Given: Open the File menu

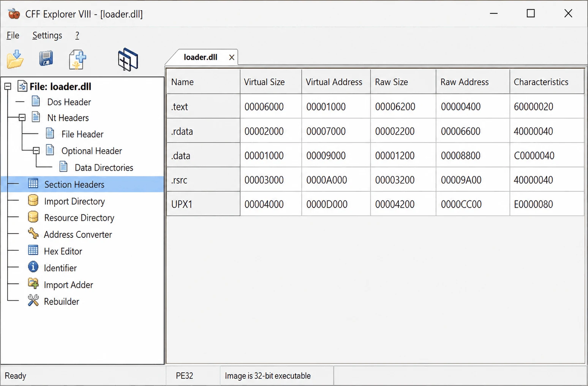Looking at the screenshot, I should tap(13, 35).
